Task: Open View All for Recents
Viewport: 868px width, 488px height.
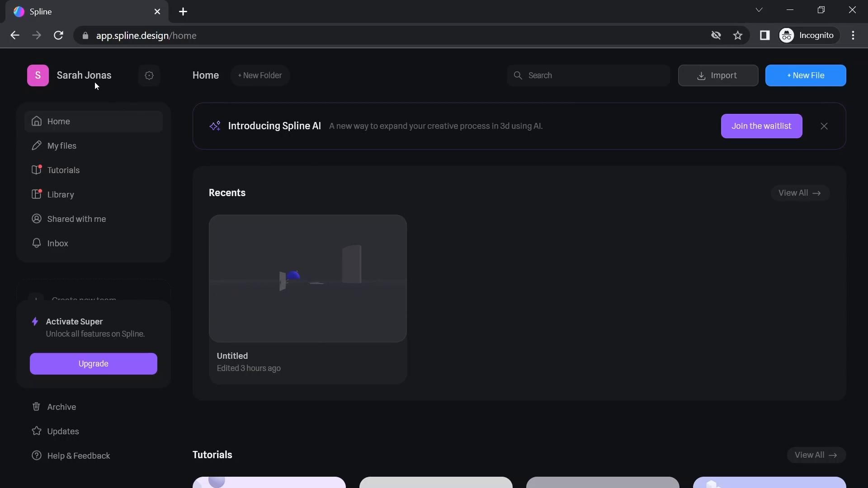Action: pos(799,193)
